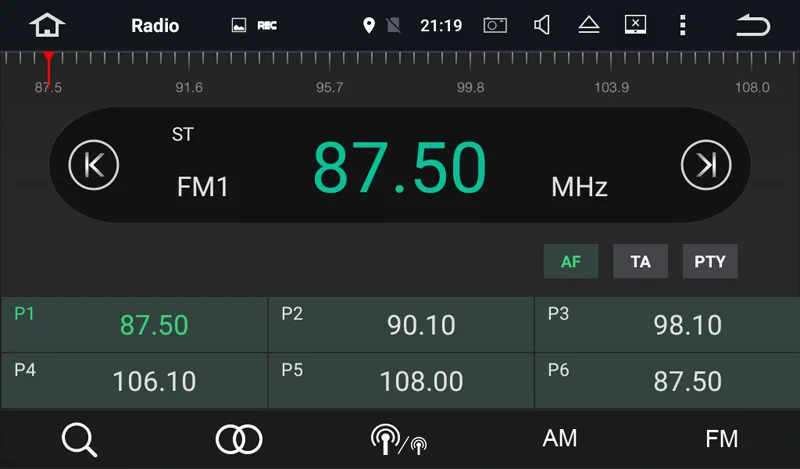Turn off the screen with the display icon
The image size is (800, 469).
tap(635, 24)
